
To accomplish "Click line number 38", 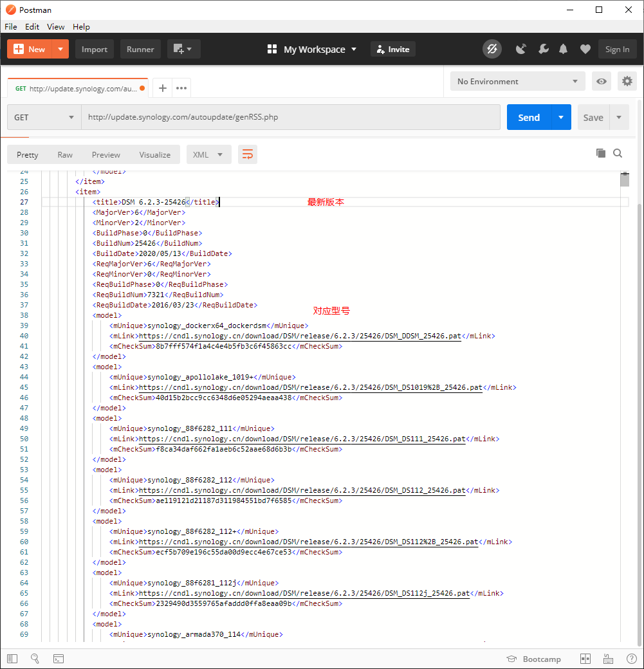I will pos(24,315).
